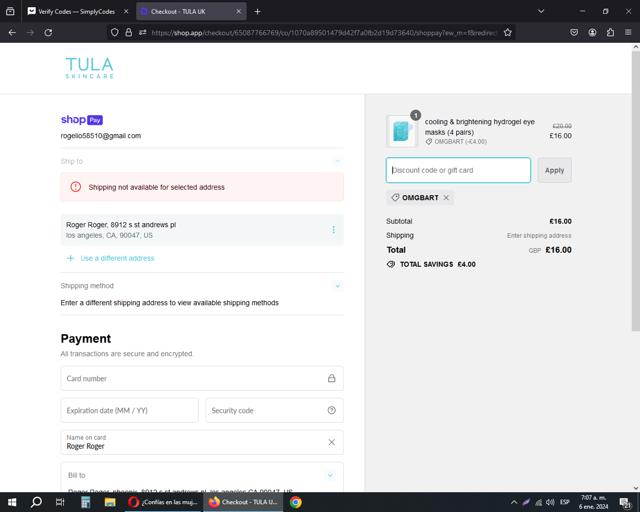Click the TULA Skincare logo

click(89, 68)
